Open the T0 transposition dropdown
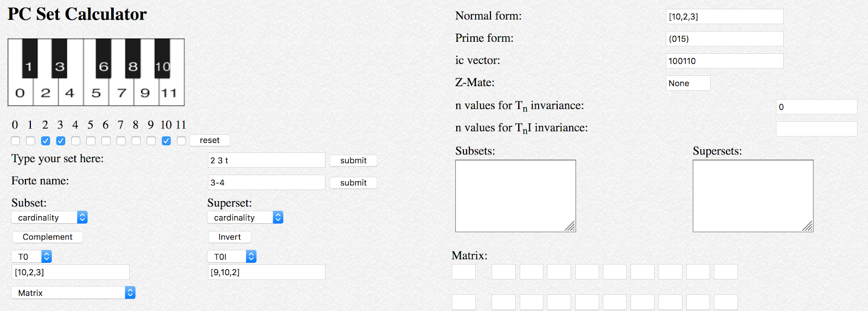Image resolution: width=868 pixels, height=311 pixels. pos(31,256)
